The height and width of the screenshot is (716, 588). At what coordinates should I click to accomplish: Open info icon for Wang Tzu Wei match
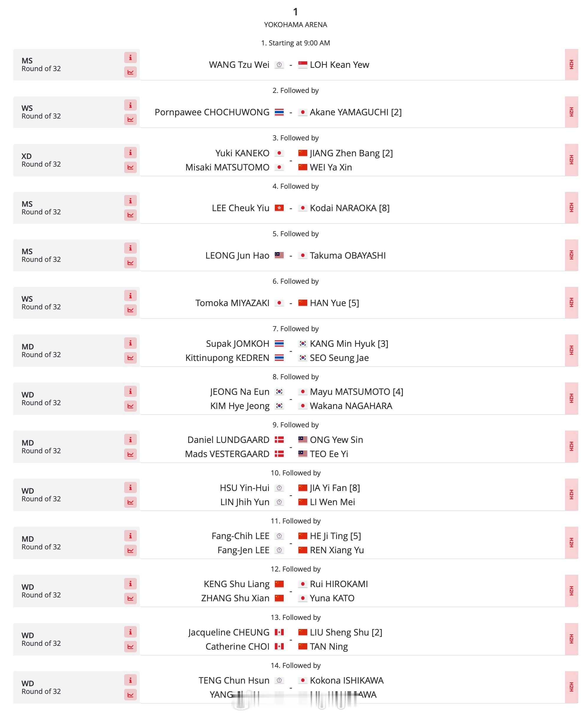click(130, 58)
